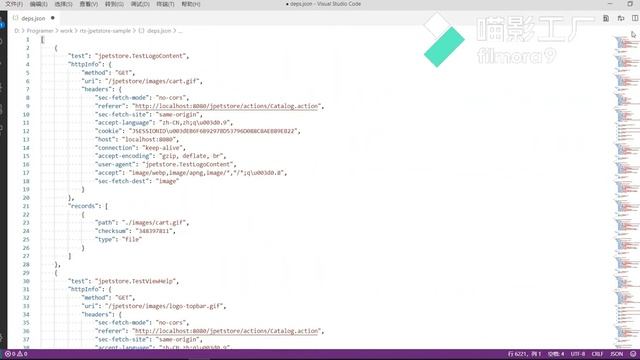Follow the referer URL link on line 36
Image resolution: width=640 pixels, height=360 pixels.
[226, 331]
